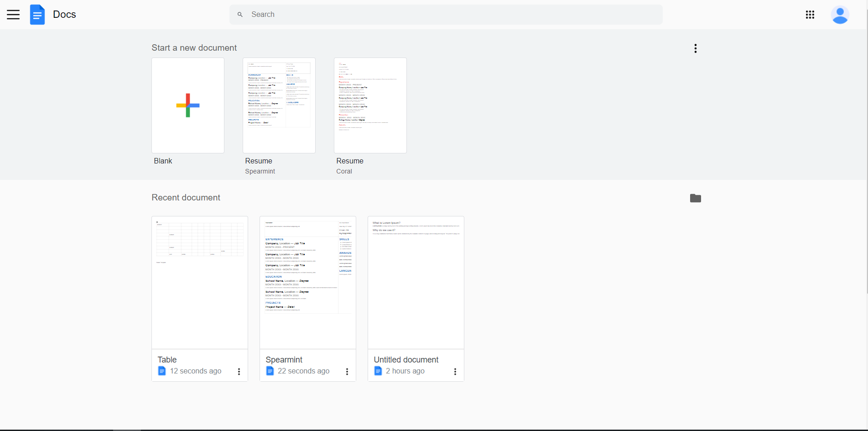868x431 pixels.
Task: Open the Google apps grid
Action: (810, 15)
